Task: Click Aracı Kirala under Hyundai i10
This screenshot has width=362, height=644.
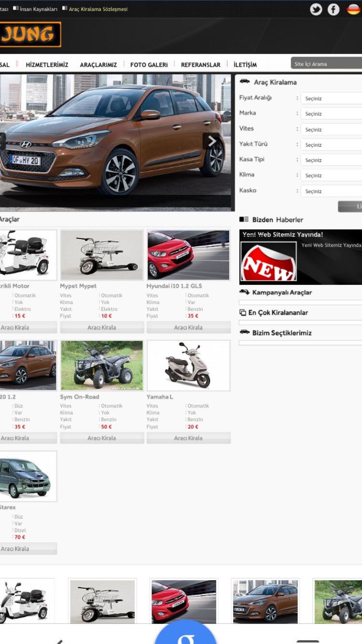Action: pyautogui.click(x=188, y=327)
